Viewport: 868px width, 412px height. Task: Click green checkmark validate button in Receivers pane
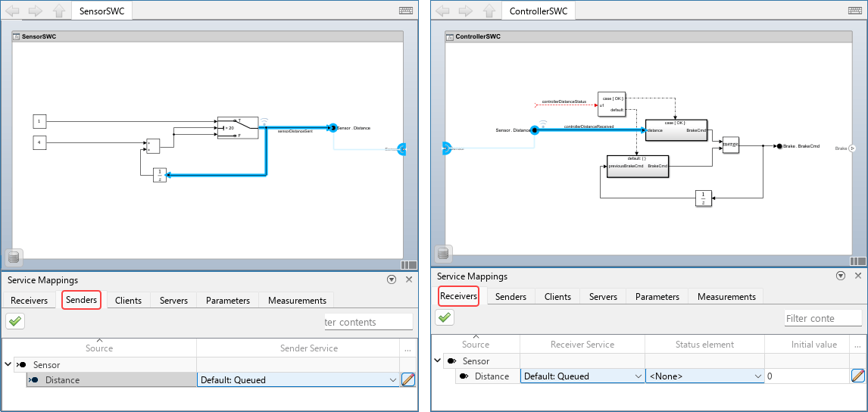coord(445,317)
